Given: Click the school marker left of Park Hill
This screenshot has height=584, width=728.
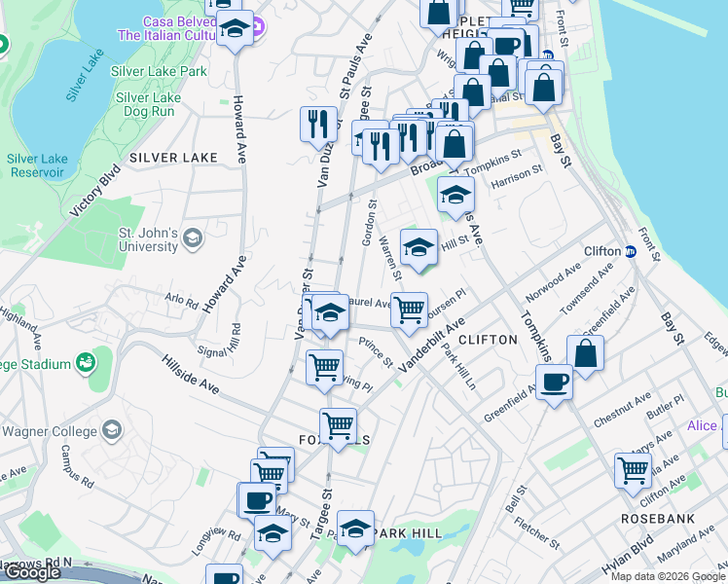Looking at the screenshot, I should point(355,529).
